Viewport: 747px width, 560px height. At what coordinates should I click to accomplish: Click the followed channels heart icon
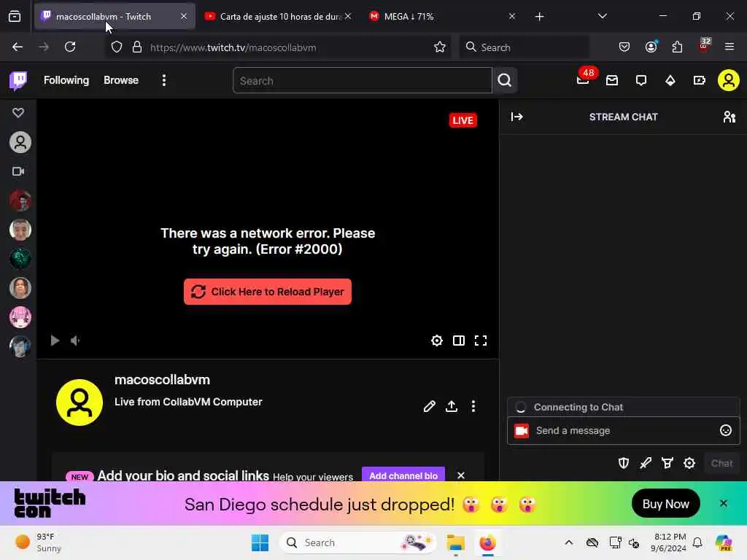(18, 113)
